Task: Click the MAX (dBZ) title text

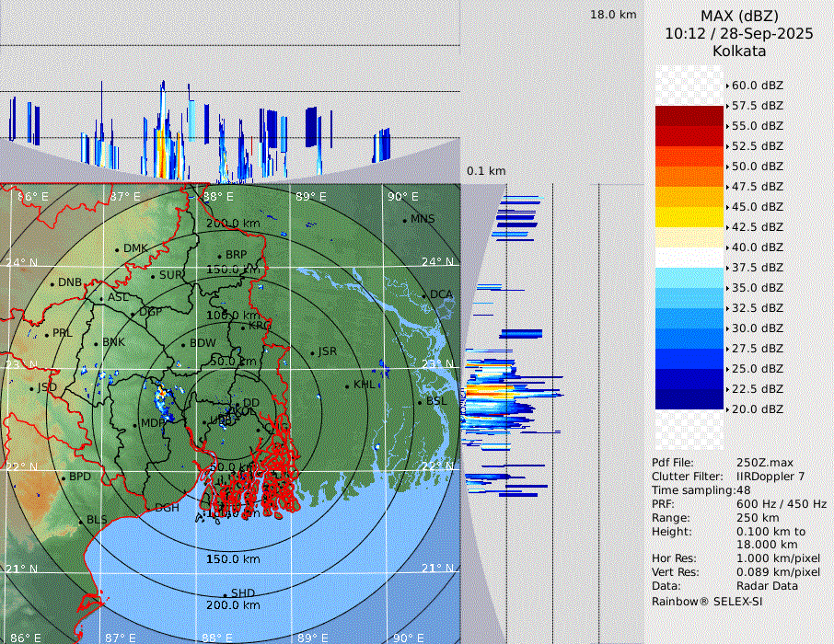Action: (x=739, y=16)
